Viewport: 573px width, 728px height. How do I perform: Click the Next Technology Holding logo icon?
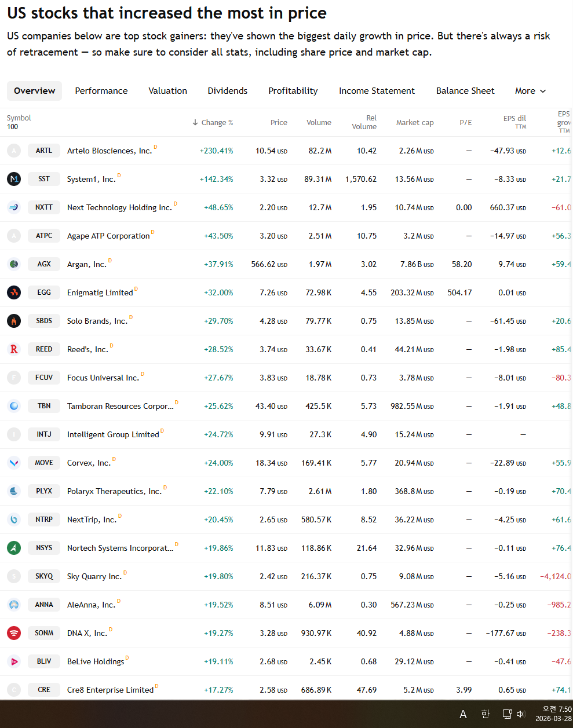point(14,207)
